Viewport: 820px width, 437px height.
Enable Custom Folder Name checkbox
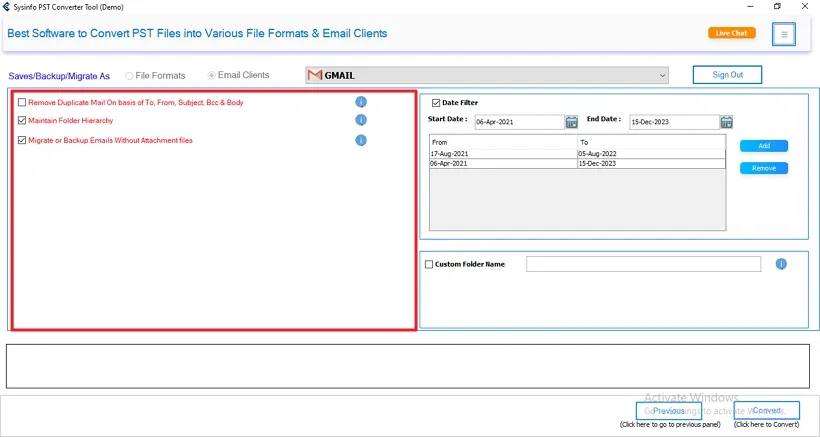429,264
